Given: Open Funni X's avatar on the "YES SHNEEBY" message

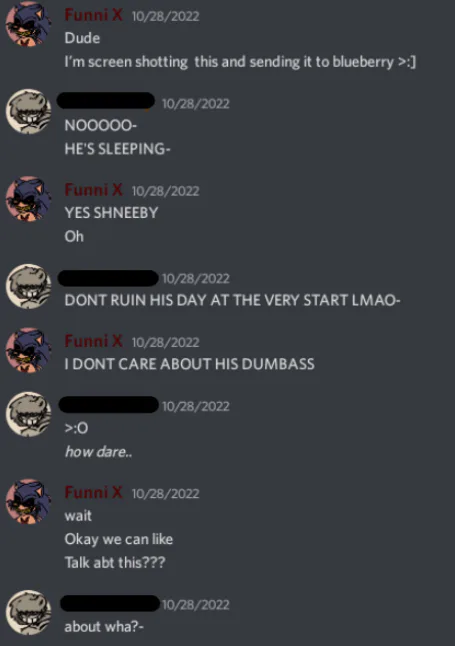Looking at the screenshot, I should 28,199.
